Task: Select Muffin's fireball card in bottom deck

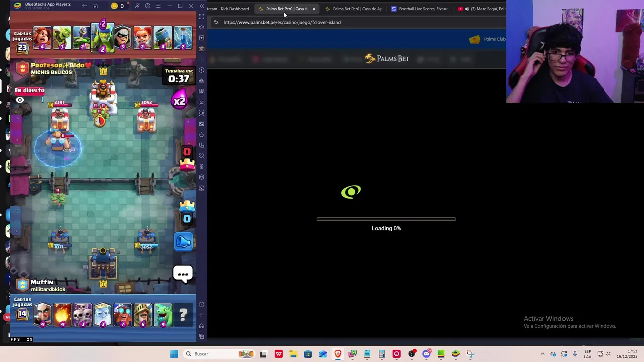Action: coord(63,315)
